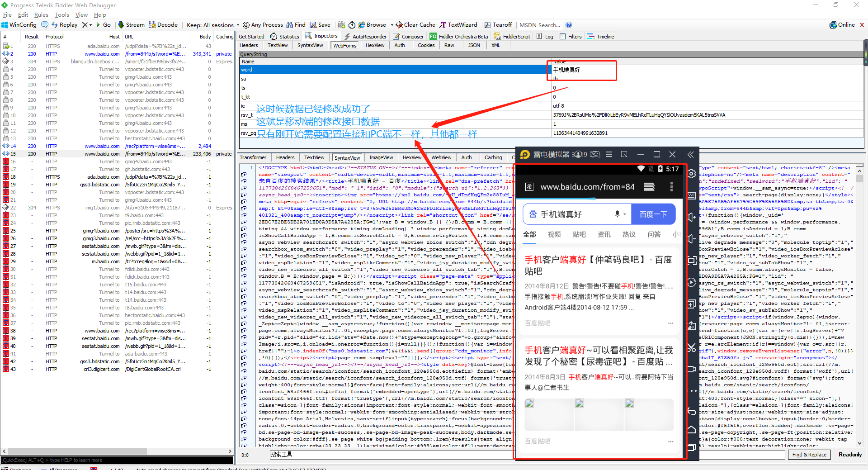This screenshot has width=868, height=470.
Task: Open the Remove sessions X dropdown
Action: pyautogui.click(x=87, y=25)
